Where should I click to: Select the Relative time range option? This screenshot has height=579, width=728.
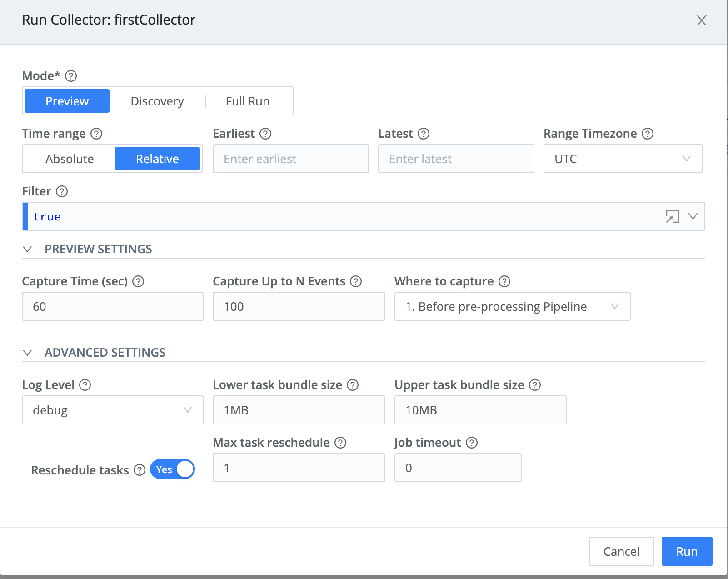(157, 159)
